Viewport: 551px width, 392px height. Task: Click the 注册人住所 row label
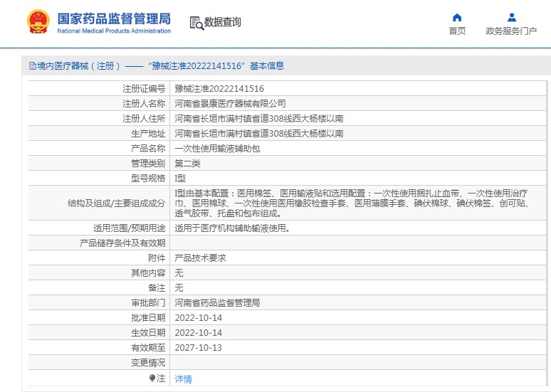[144, 119]
